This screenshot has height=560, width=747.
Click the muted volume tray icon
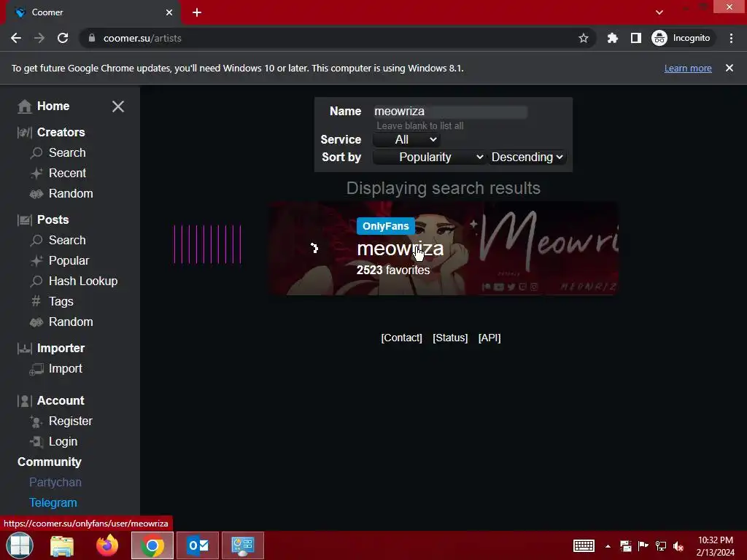[x=678, y=546]
